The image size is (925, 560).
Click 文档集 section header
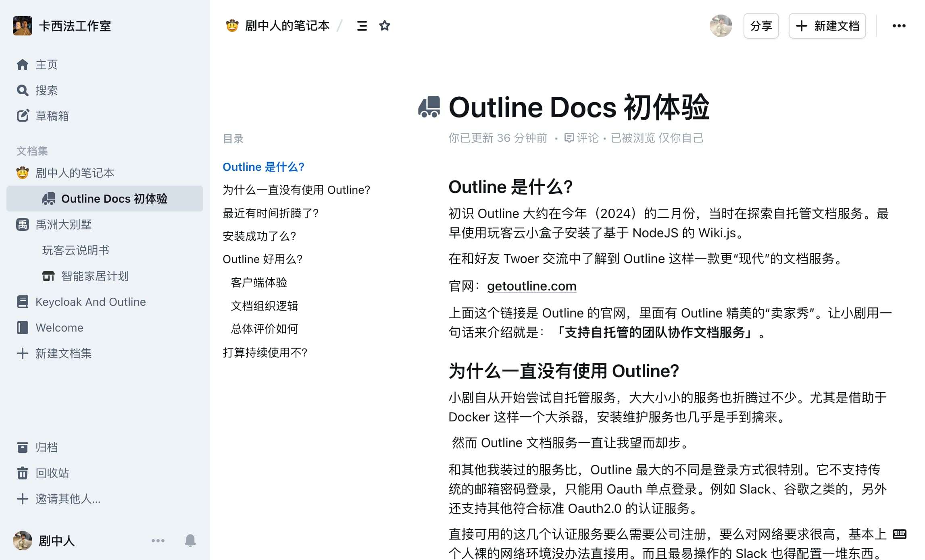(x=32, y=151)
